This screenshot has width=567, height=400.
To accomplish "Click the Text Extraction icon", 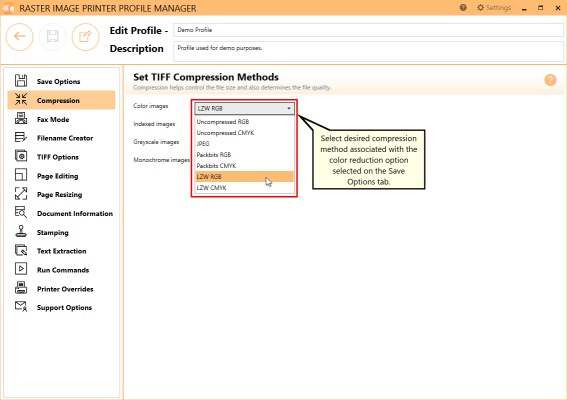I will (21, 250).
